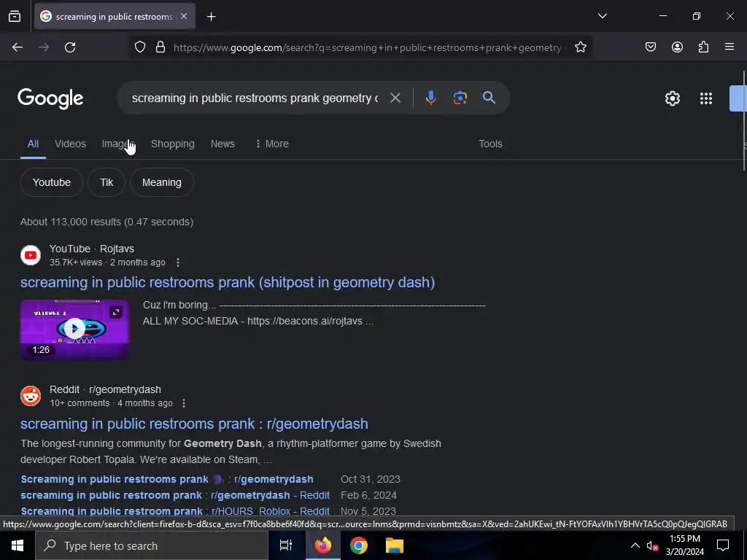Click the Firefox taskbar icon
Viewport: 747px width, 560px height.
(x=322, y=545)
